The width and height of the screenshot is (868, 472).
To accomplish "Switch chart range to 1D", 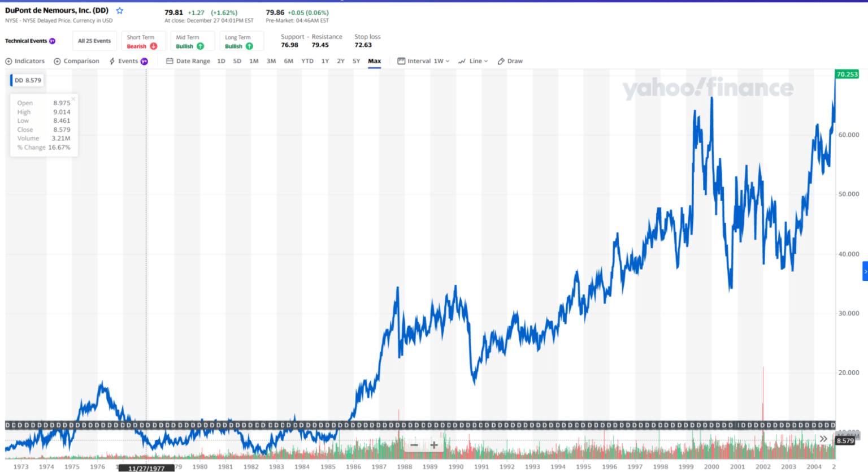I will click(221, 61).
